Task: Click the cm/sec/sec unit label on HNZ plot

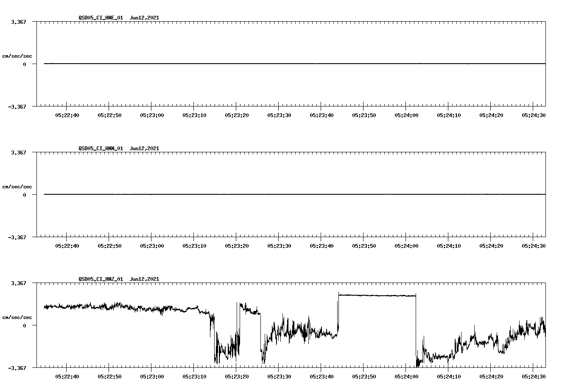Action: pyautogui.click(x=17, y=317)
